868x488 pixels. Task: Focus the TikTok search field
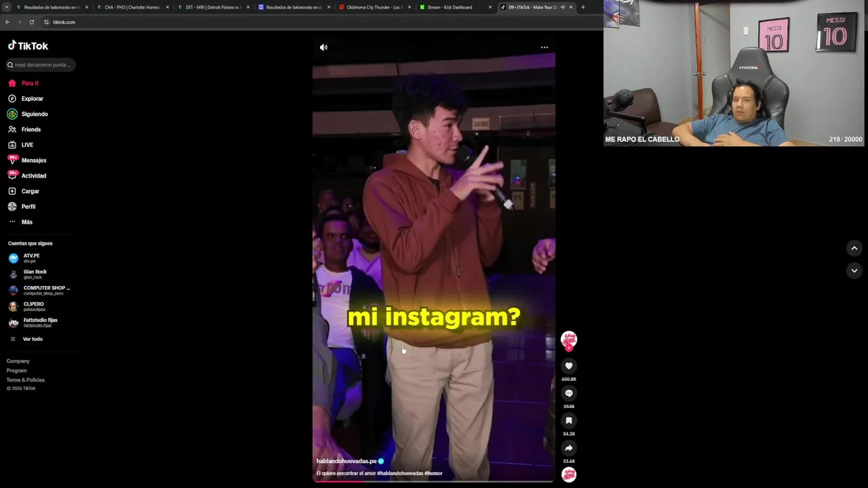tap(41, 65)
